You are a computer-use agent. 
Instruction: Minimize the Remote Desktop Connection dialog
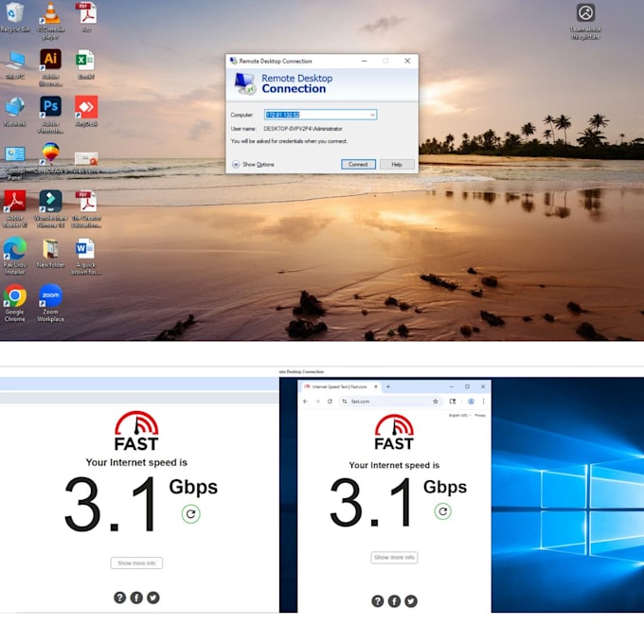pyautogui.click(x=364, y=61)
